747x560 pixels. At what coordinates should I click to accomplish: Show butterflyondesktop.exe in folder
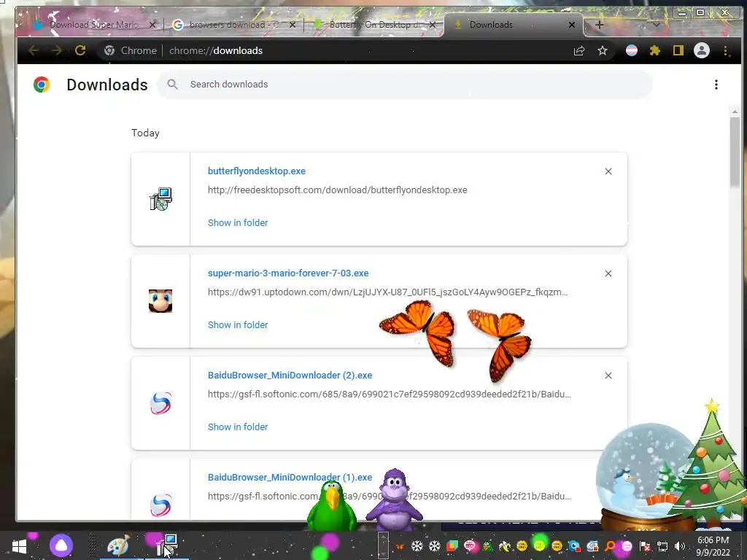238,223
